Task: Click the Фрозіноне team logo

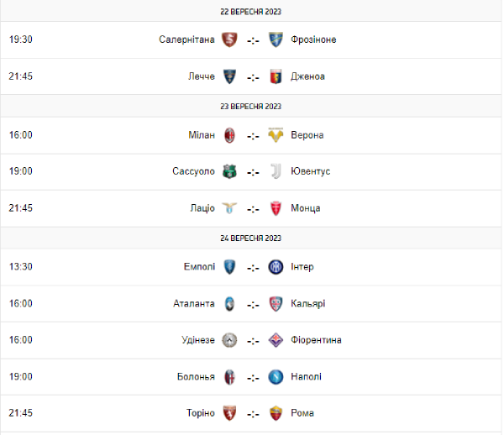Action: [x=275, y=39]
